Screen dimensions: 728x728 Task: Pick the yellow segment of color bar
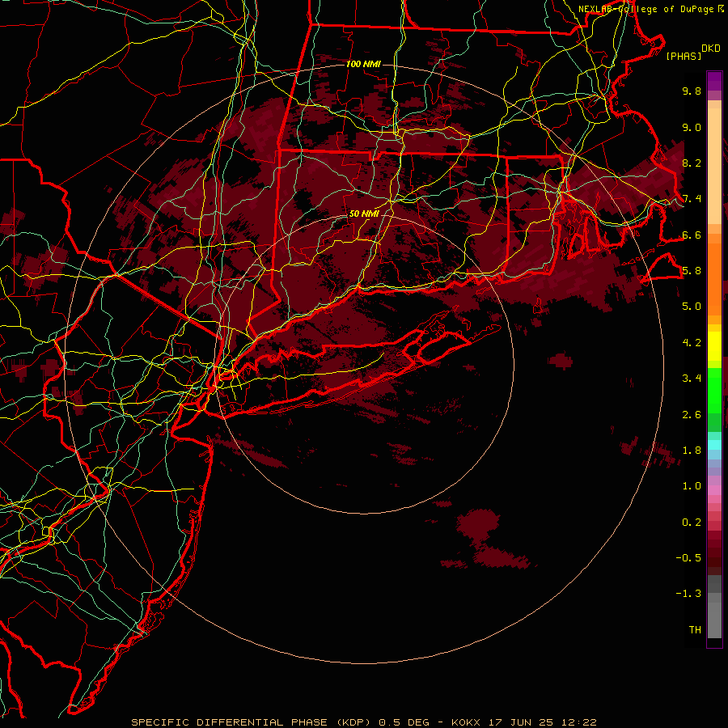(714, 346)
